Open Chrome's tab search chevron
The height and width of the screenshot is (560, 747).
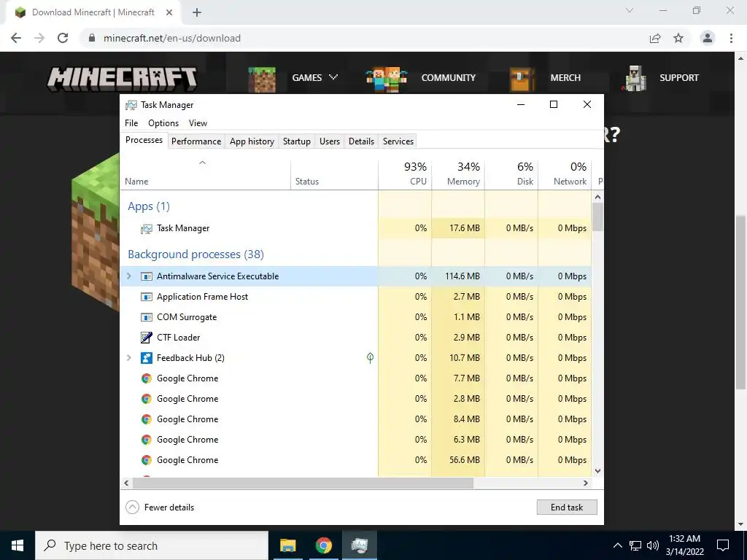point(630,10)
